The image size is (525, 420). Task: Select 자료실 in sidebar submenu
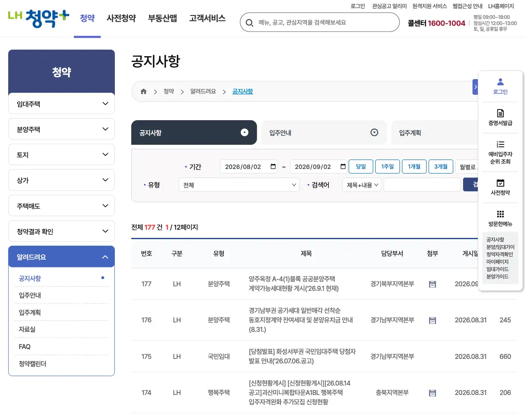click(27, 329)
